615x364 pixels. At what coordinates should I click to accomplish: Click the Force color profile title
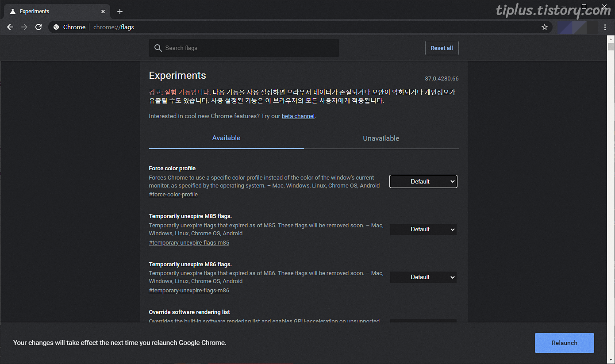(x=172, y=169)
